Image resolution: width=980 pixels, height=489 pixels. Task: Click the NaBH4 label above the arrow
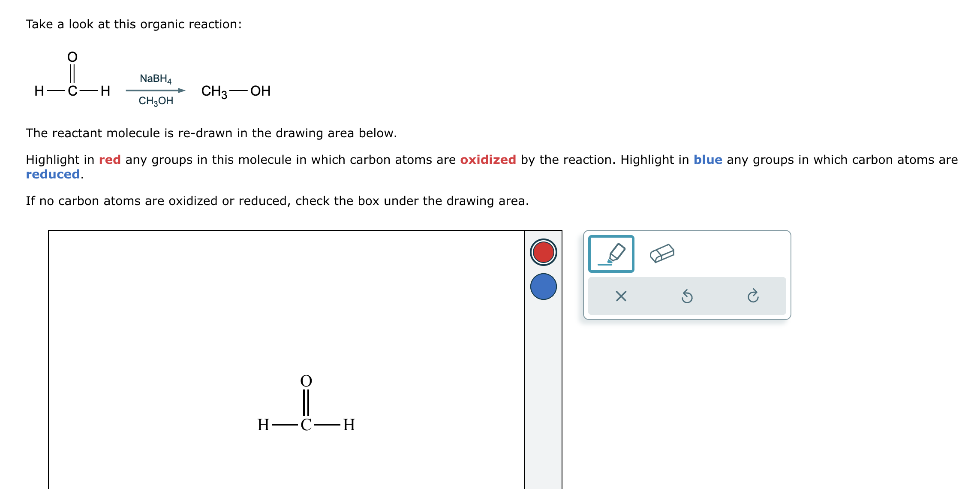156,78
